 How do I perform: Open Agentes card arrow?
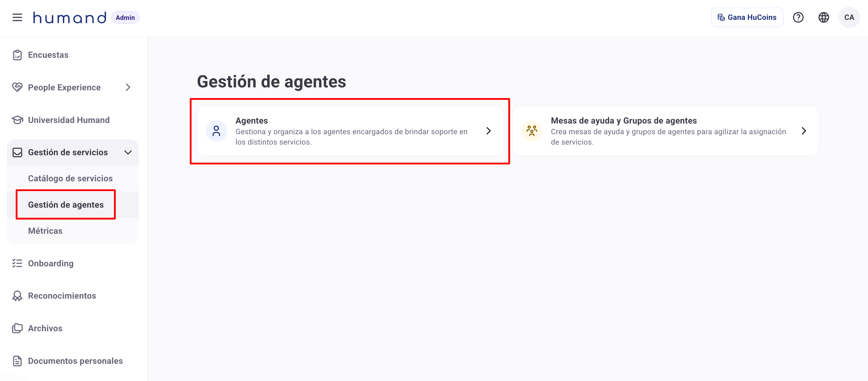488,131
